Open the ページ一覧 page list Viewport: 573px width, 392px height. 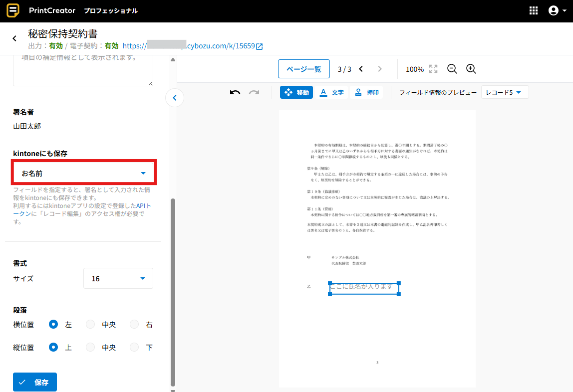pyautogui.click(x=303, y=69)
